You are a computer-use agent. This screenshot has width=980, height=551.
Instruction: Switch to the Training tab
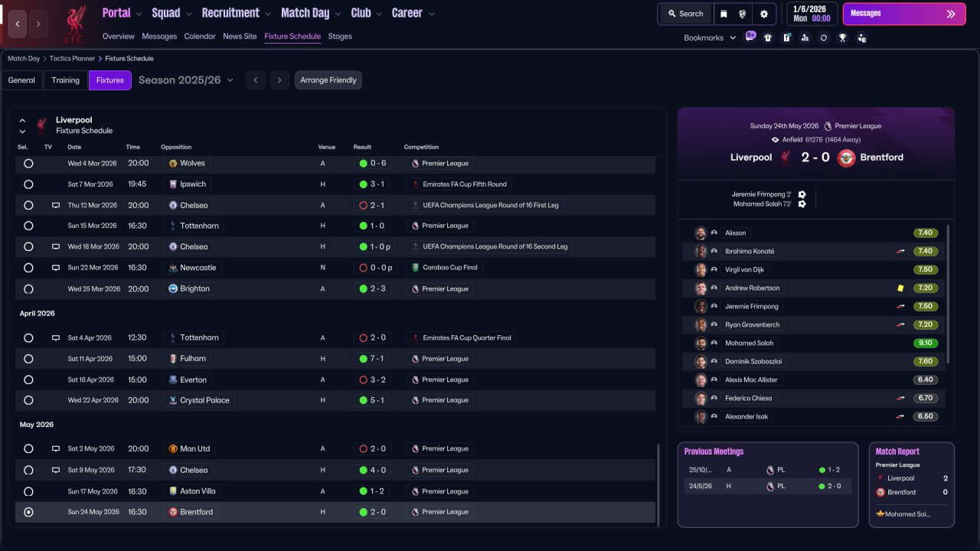point(66,80)
